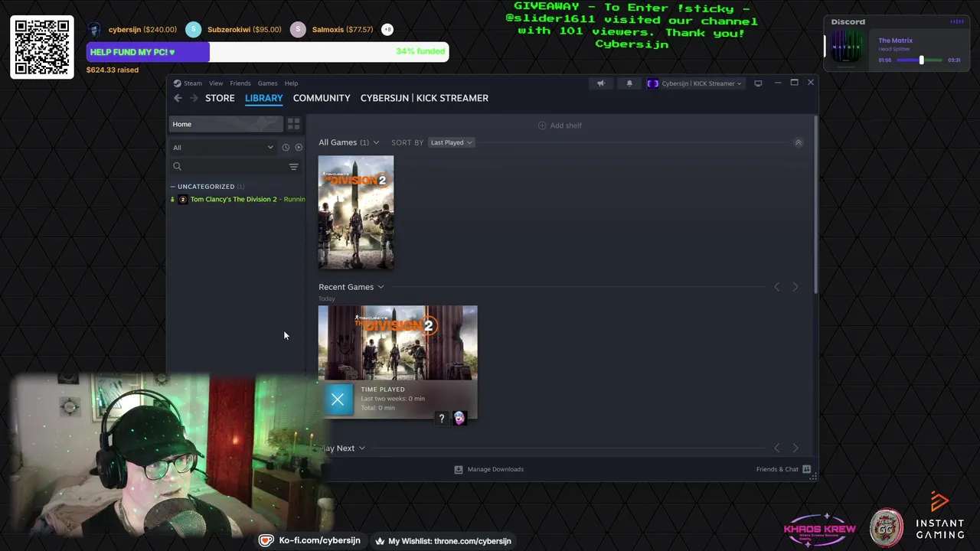Image resolution: width=980 pixels, height=551 pixels.
Task: Click My Wishlist throne.com/cybersijn link
Action: click(x=443, y=540)
